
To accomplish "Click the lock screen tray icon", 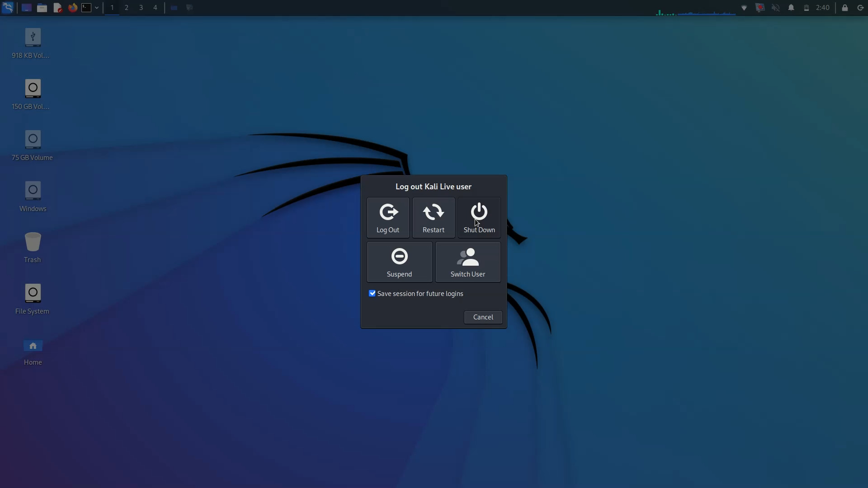I will (x=845, y=8).
